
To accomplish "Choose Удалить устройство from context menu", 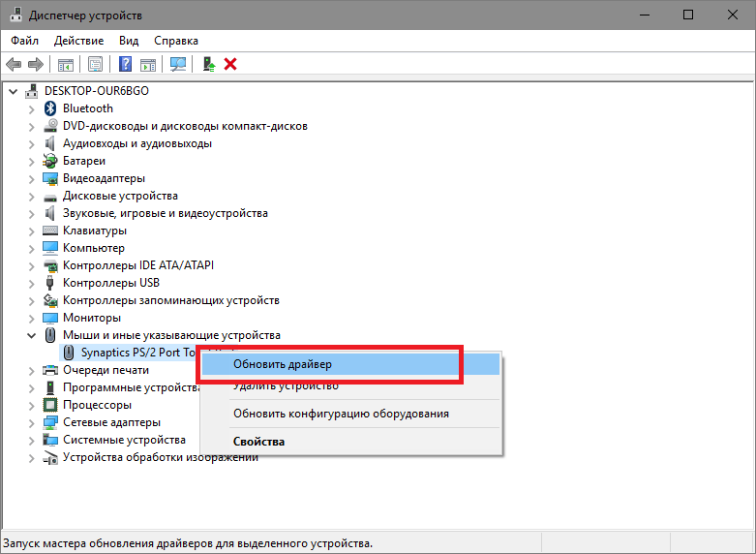I will pos(350,385).
